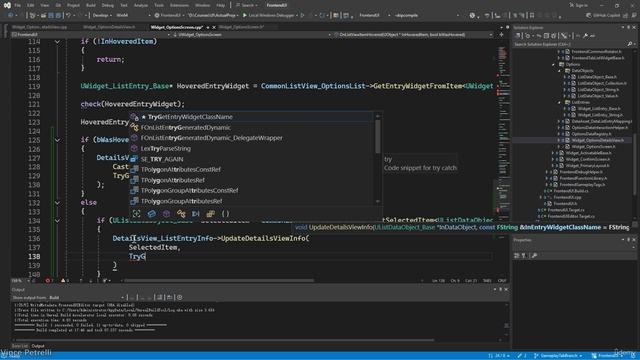The height and width of the screenshot is (360, 640).
Task: Collapse DataObjects folder
Action: point(560,71)
